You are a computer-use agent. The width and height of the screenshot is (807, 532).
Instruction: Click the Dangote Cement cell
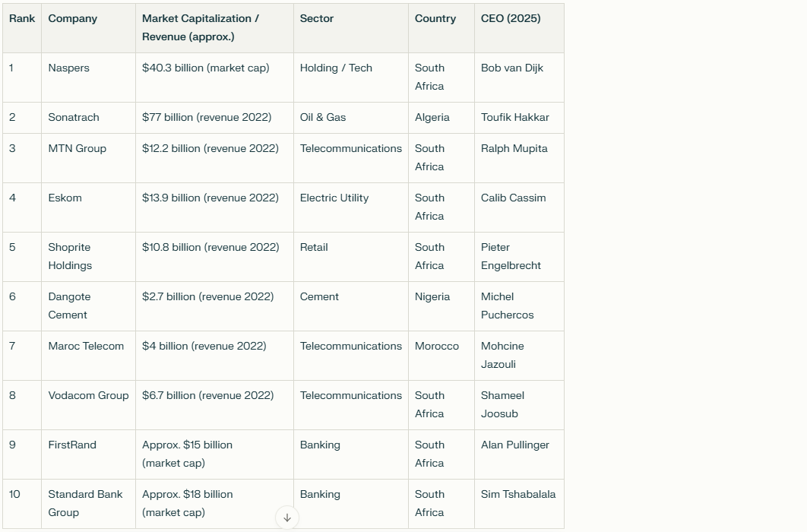point(69,306)
